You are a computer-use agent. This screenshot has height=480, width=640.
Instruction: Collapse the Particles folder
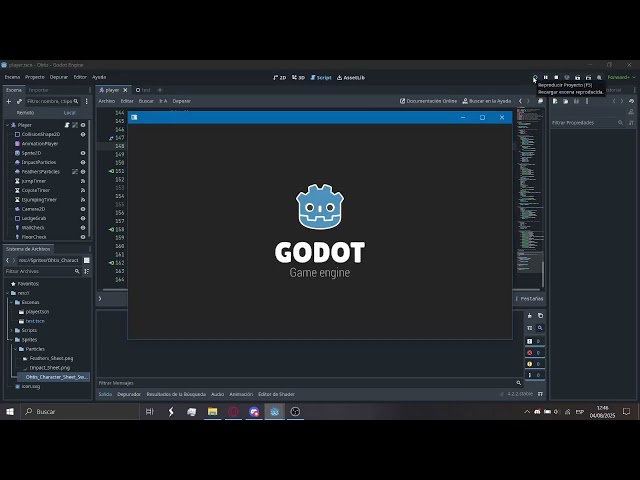pyautogui.click(x=16, y=349)
